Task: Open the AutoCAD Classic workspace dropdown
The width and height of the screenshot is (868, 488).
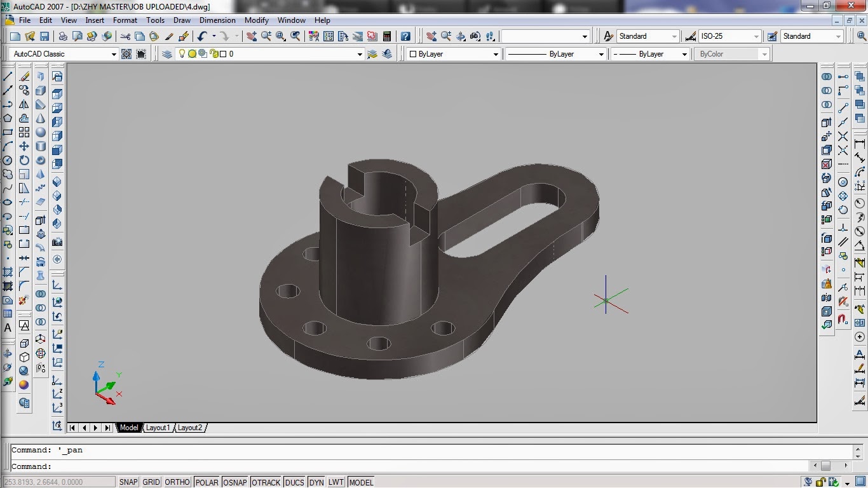Action: click(114, 53)
